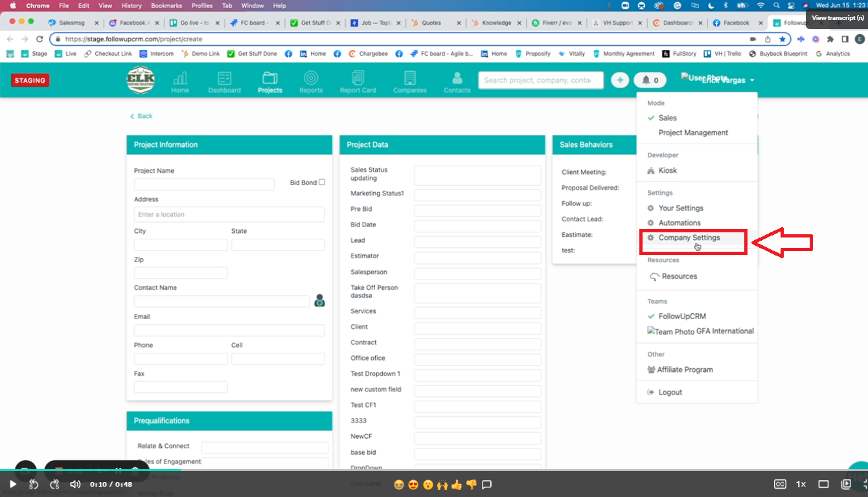Toggle closed captions on the video
This screenshot has width=868, height=497.
(781, 484)
